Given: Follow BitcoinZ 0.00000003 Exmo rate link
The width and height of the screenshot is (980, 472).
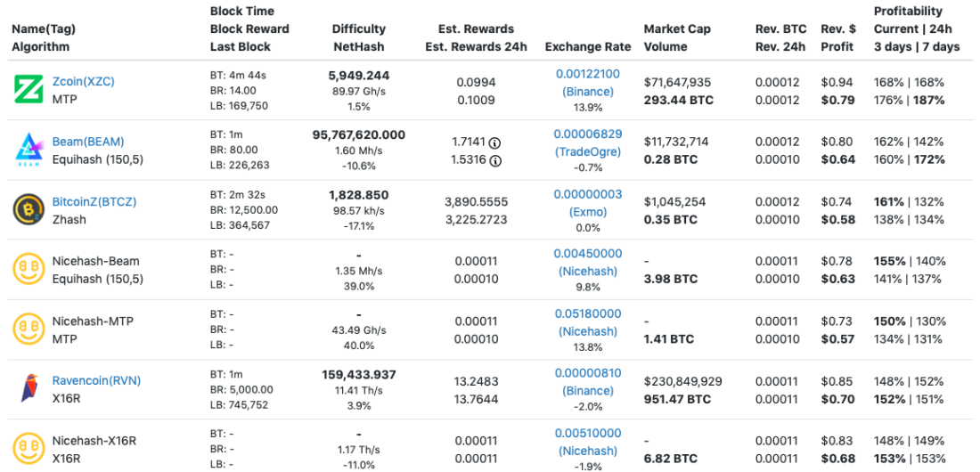Looking at the screenshot, I should (588, 193).
